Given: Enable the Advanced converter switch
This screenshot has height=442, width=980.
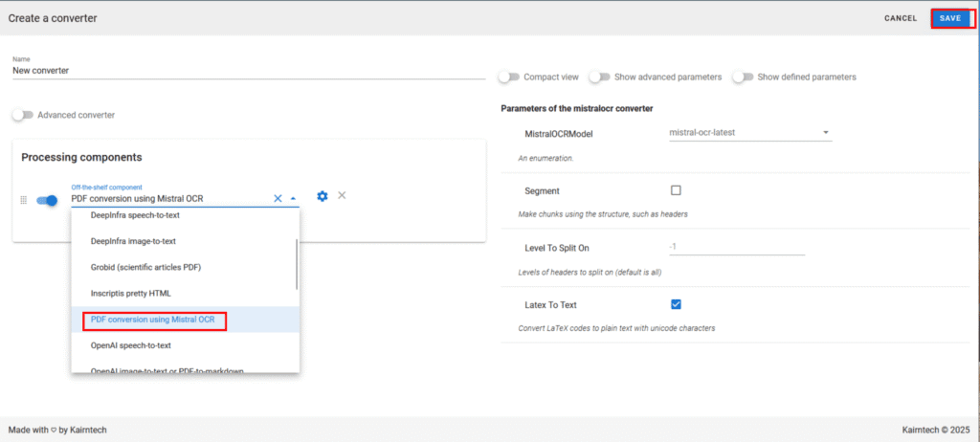Looking at the screenshot, I should click(23, 115).
